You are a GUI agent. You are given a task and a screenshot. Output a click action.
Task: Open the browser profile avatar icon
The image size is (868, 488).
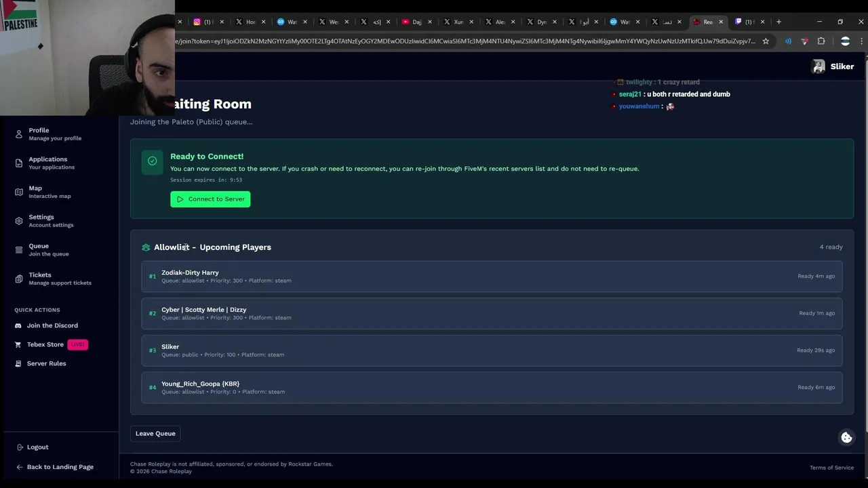[x=845, y=41]
